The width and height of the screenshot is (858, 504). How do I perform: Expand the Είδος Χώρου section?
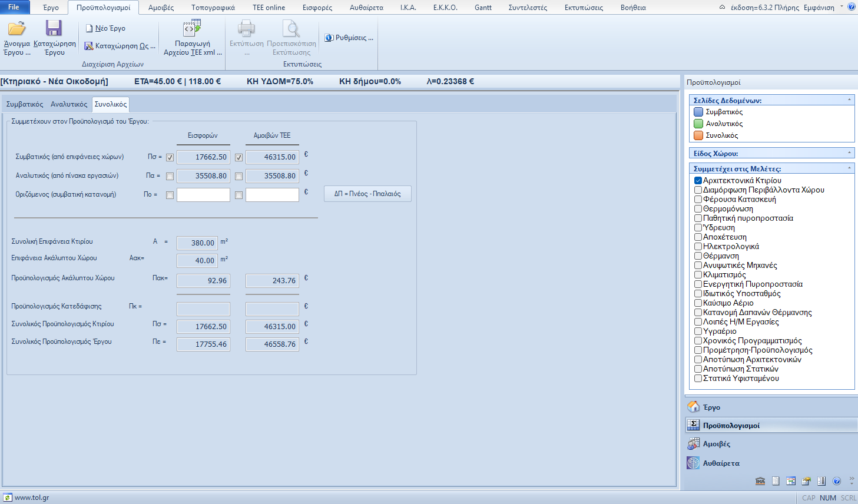(x=849, y=153)
